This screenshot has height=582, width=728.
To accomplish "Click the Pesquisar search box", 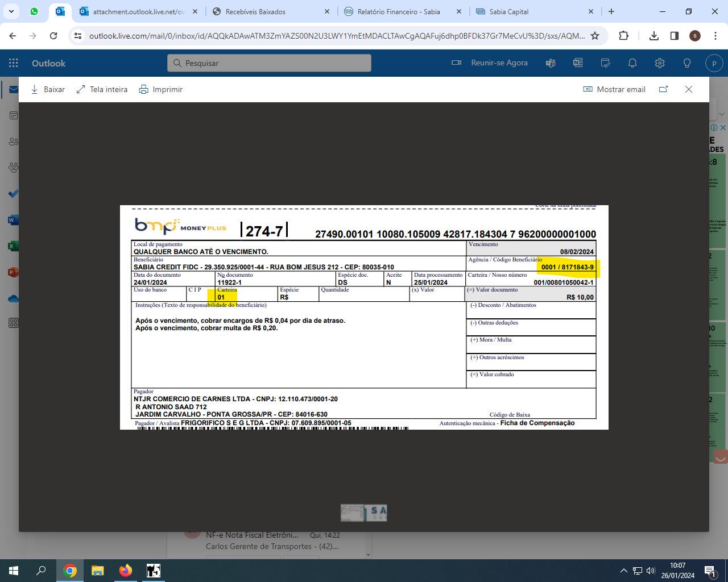I will coord(269,63).
